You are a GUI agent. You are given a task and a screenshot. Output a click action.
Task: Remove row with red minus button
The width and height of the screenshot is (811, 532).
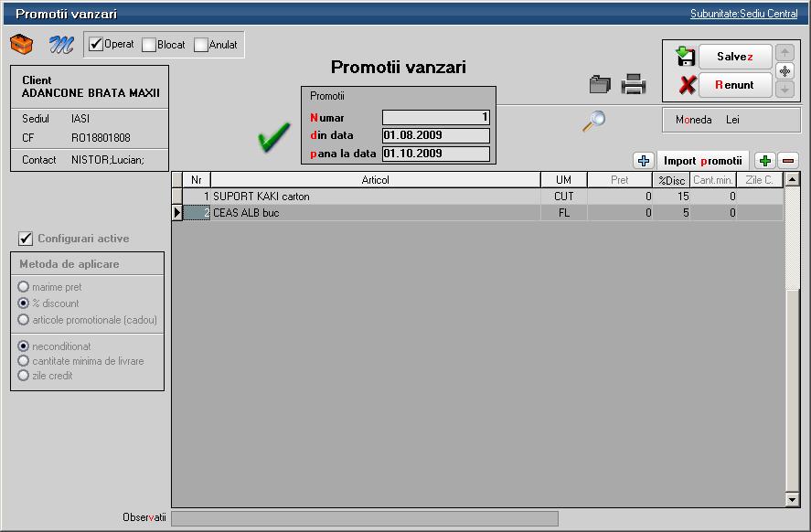point(788,161)
